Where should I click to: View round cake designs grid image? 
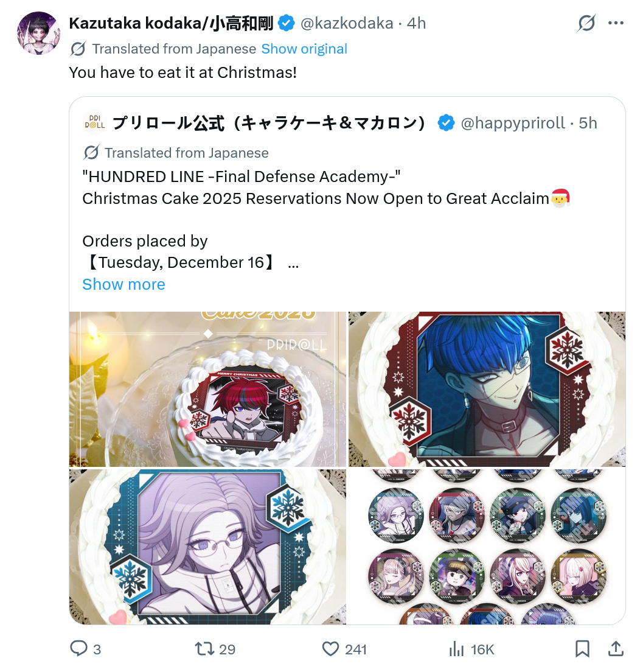(487, 547)
